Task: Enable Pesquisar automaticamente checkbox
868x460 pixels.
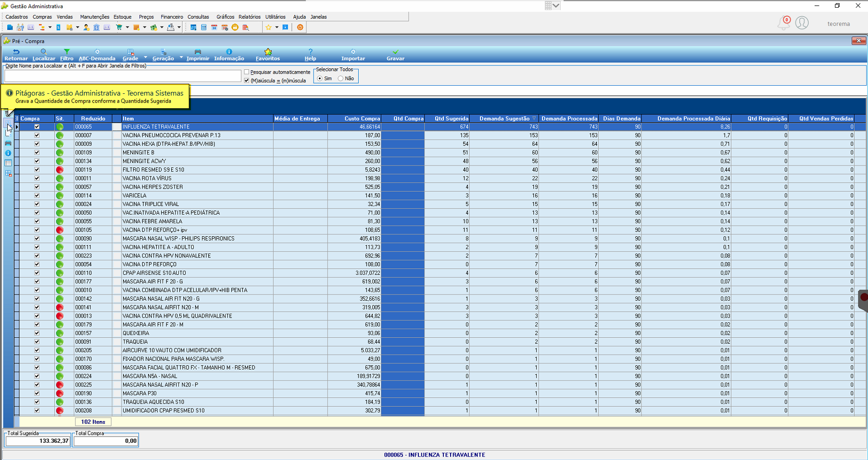Action: (247, 72)
